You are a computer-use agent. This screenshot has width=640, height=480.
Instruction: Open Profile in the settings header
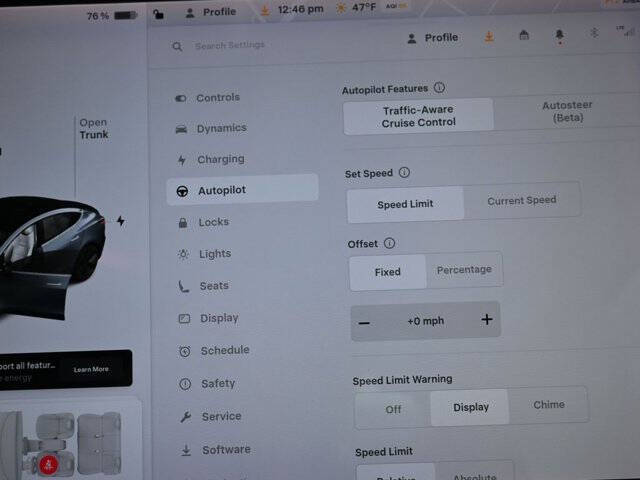pos(433,38)
